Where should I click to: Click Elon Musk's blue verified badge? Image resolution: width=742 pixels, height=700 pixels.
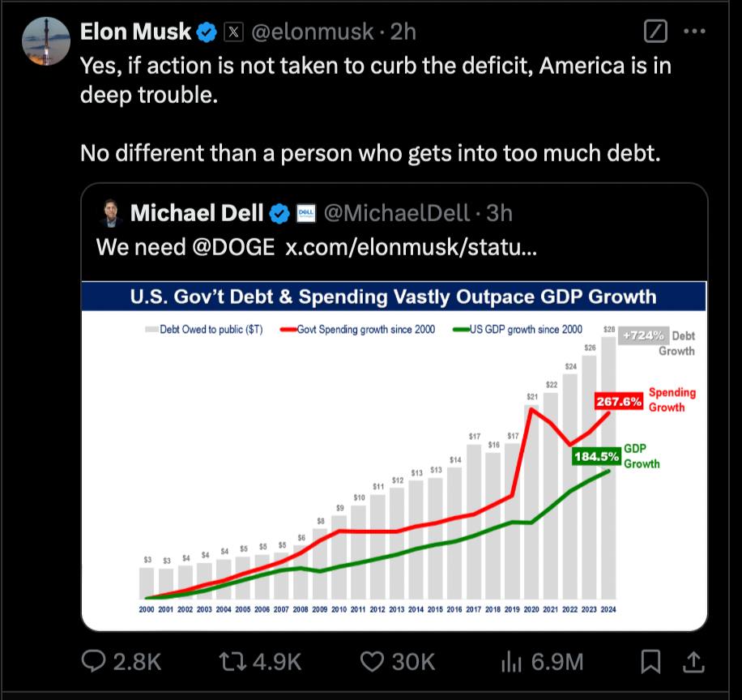tap(207, 32)
